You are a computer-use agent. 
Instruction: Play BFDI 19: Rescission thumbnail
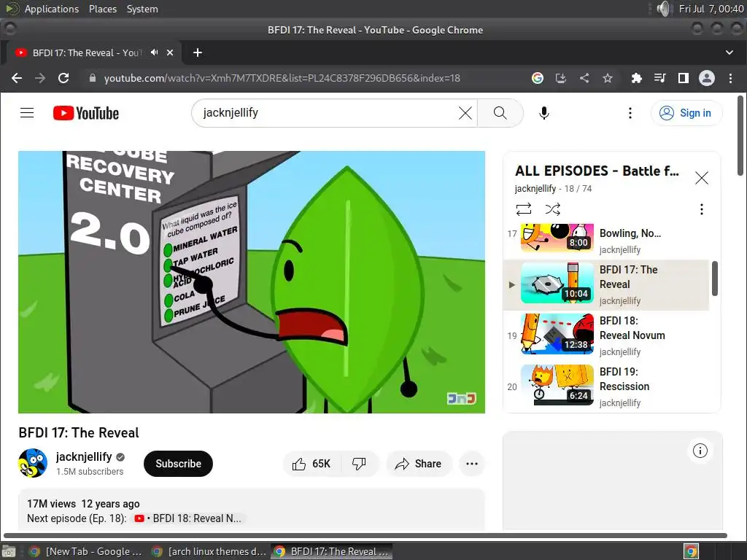pyautogui.click(x=557, y=385)
